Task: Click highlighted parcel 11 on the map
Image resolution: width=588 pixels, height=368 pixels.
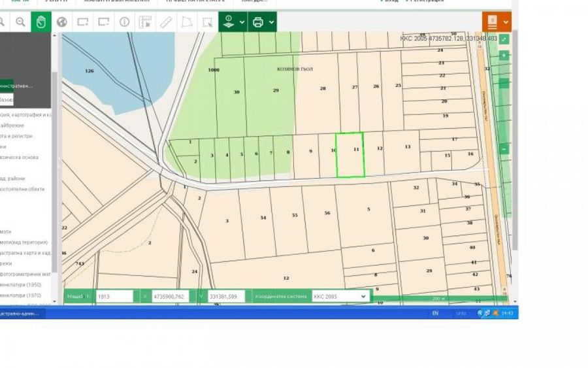Action: (x=350, y=155)
